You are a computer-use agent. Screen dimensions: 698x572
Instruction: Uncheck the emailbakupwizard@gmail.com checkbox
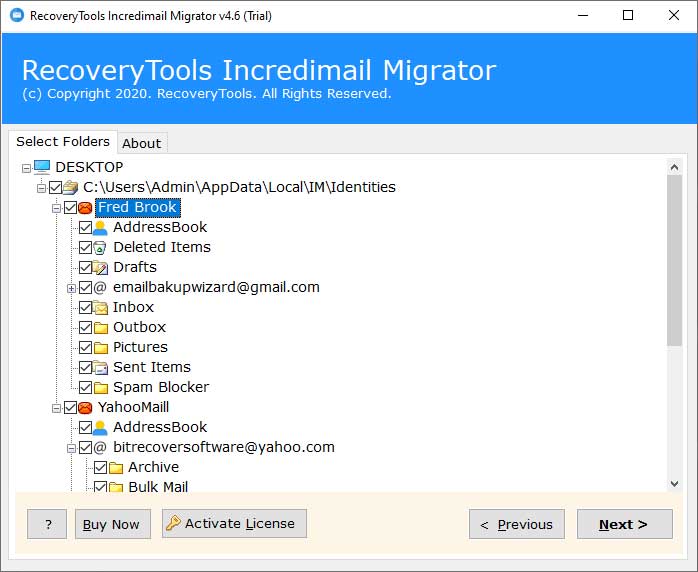(85, 288)
